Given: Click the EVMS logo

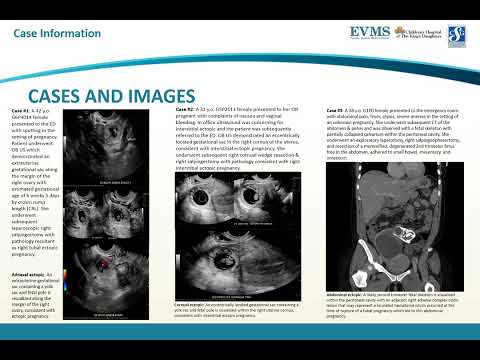Looking at the screenshot, I should click(370, 33).
